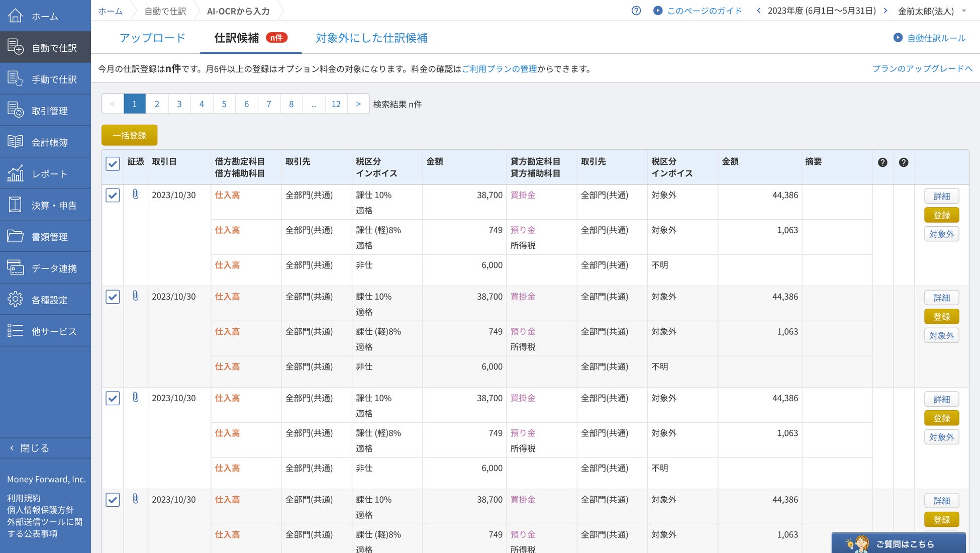This screenshot has height=553, width=980.
Task: Click the ホーム house icon
Action: [x=16, y=16]
